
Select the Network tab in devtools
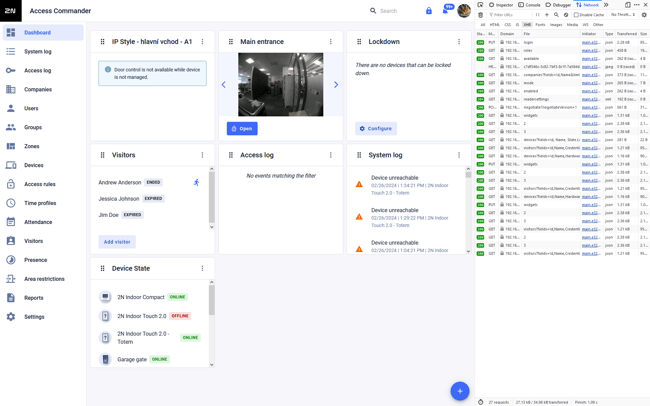coord(587,5)
